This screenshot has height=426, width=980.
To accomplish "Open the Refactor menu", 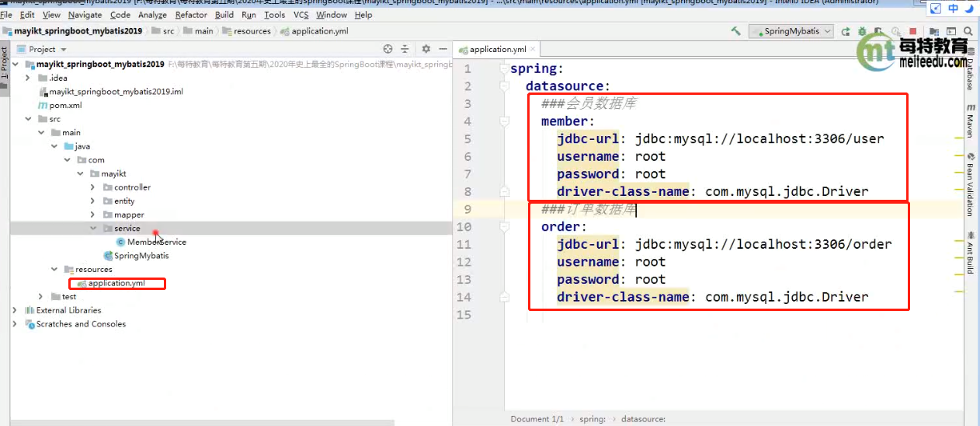I will [x=191, y=15].
